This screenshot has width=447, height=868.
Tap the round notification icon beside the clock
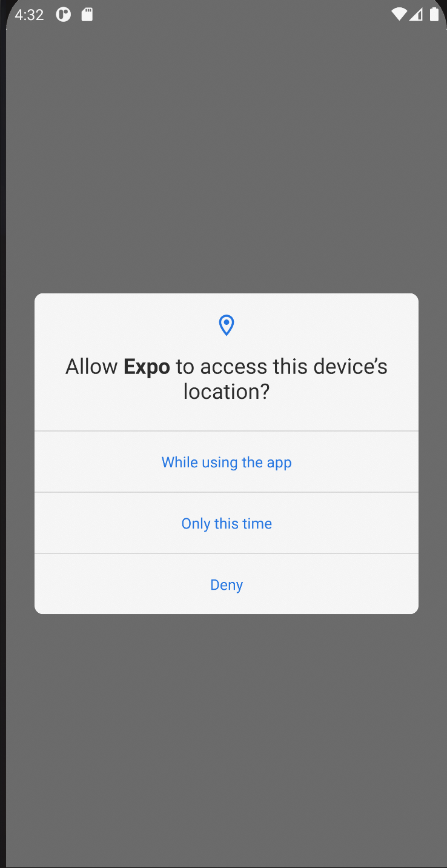coord(64,15)
